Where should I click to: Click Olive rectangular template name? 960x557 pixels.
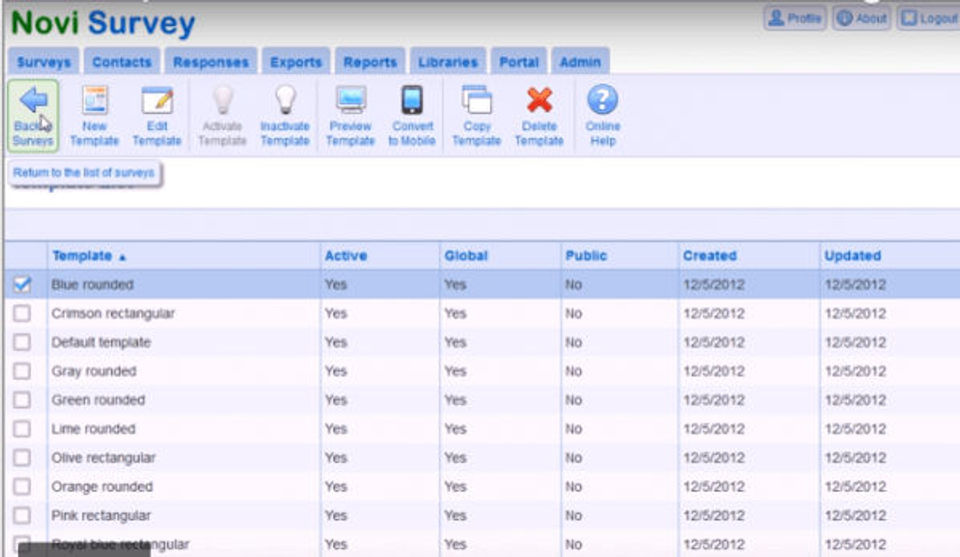(103, 457)
